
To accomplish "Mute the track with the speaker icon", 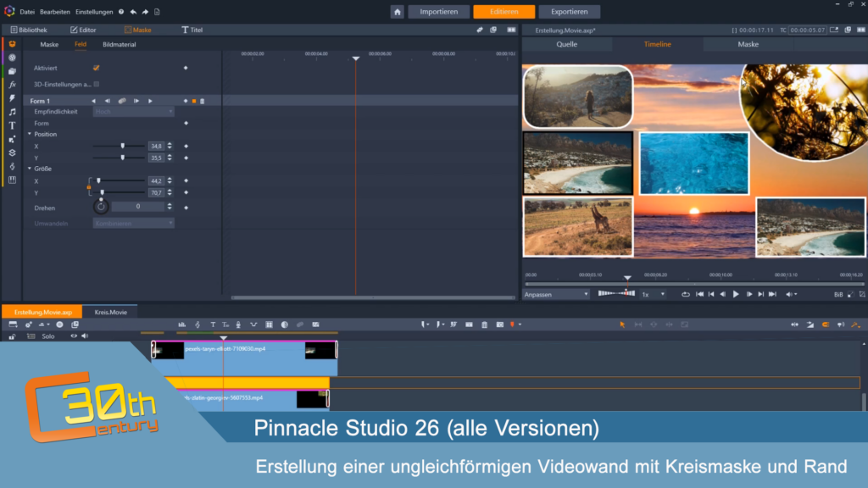I will point(85,335).
